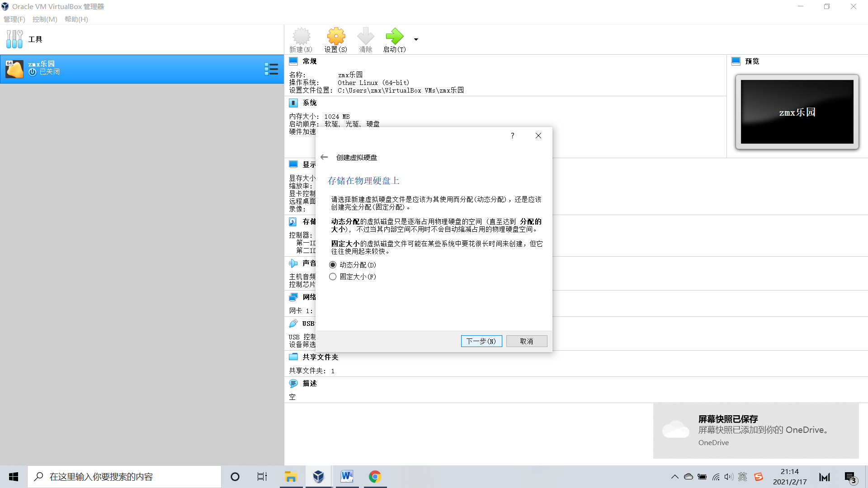Click the green Start arrow icon
The image size is (868, 488).
click(x=394, y=37)
